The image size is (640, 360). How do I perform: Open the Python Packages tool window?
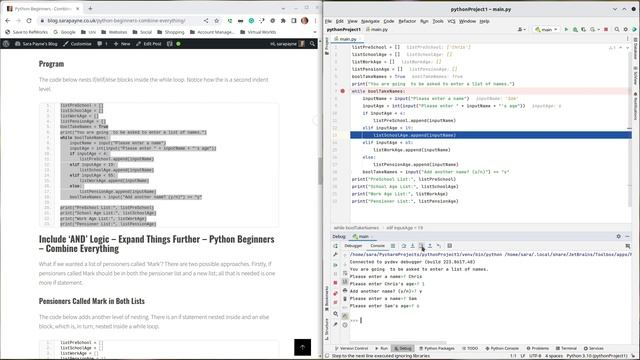click(x=436, y=348)
